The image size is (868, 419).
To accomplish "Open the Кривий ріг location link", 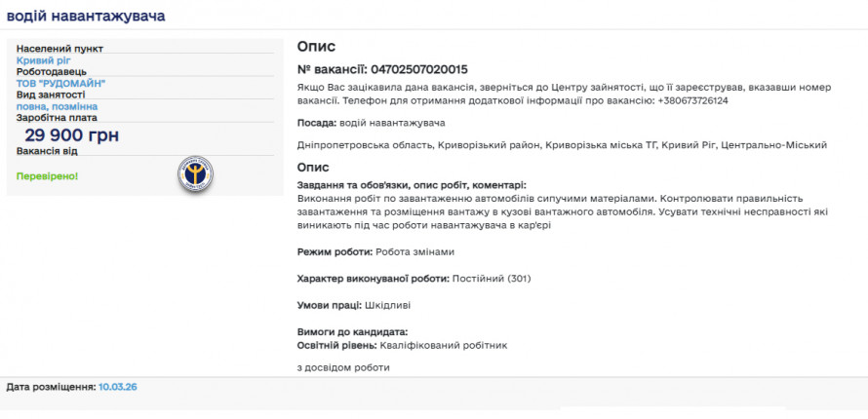I will click(43, 60).
